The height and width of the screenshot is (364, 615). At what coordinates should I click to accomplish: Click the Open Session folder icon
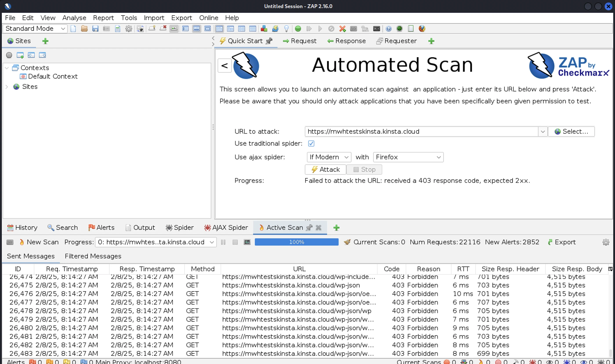[84, 29]
